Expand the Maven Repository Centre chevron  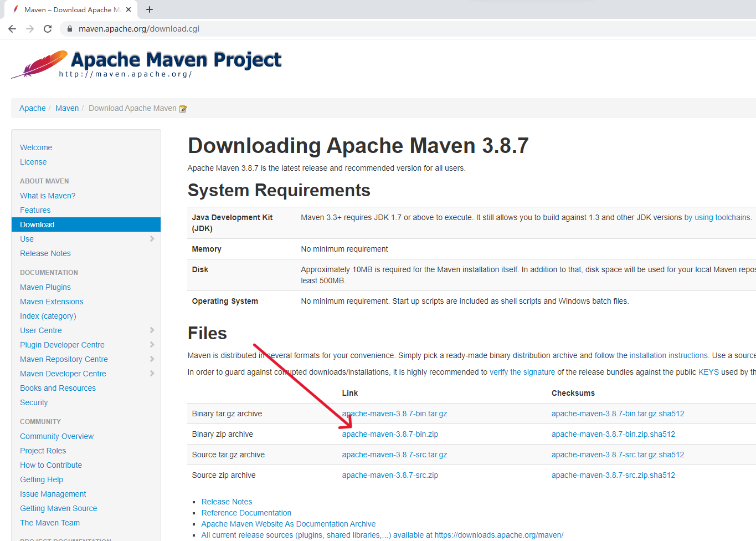click(x=152, y=359)
